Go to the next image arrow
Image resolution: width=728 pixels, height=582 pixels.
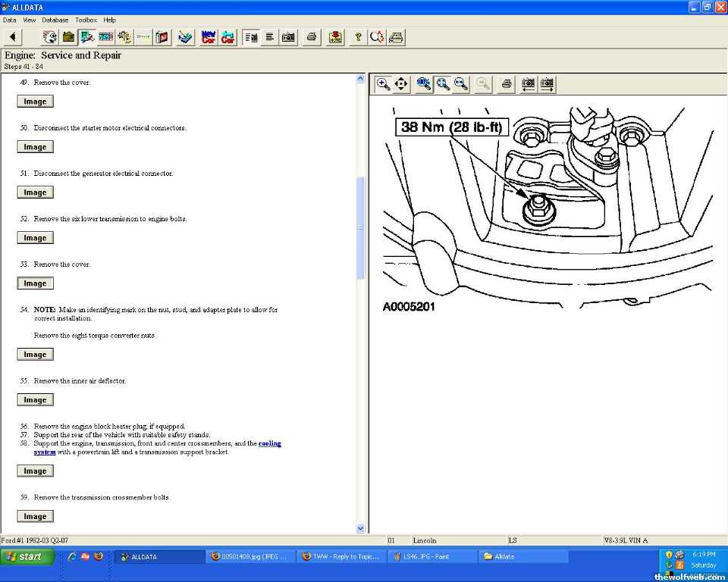[x=547, y=84]
